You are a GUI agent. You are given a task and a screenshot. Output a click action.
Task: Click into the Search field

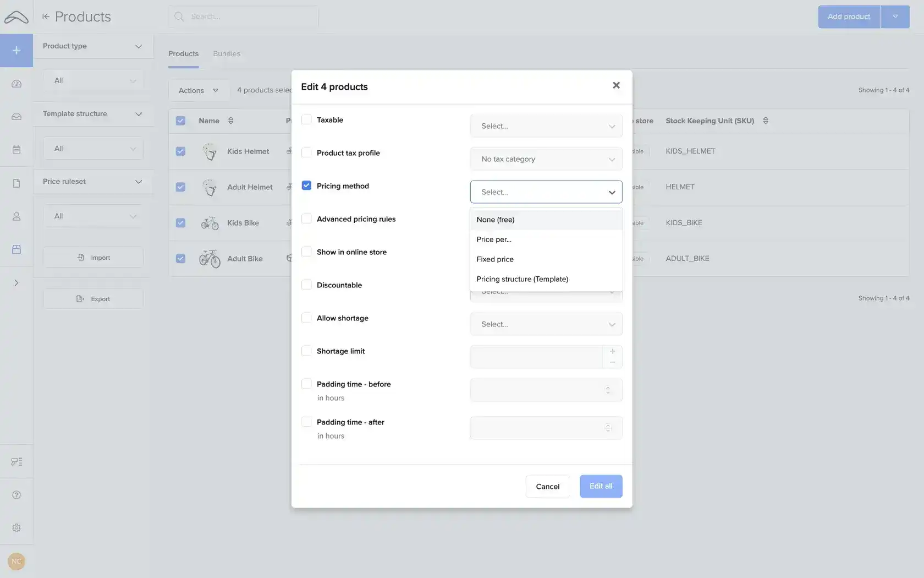(244, 16)
